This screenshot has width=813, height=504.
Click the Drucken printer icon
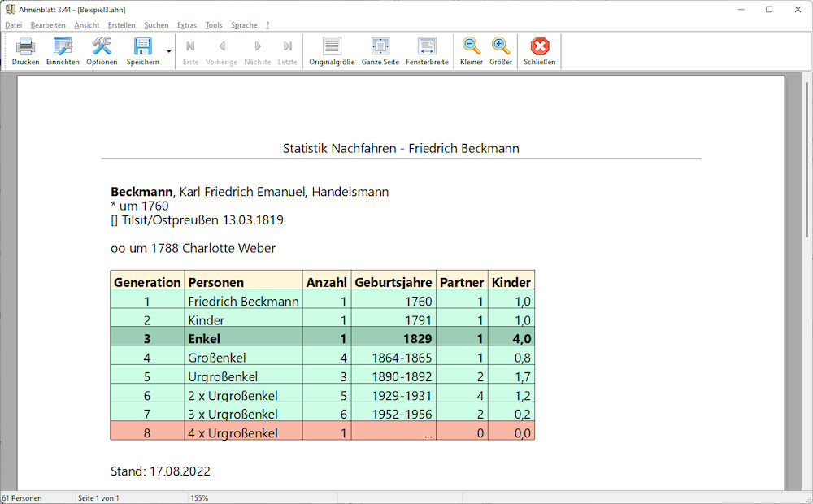point(25,46)
